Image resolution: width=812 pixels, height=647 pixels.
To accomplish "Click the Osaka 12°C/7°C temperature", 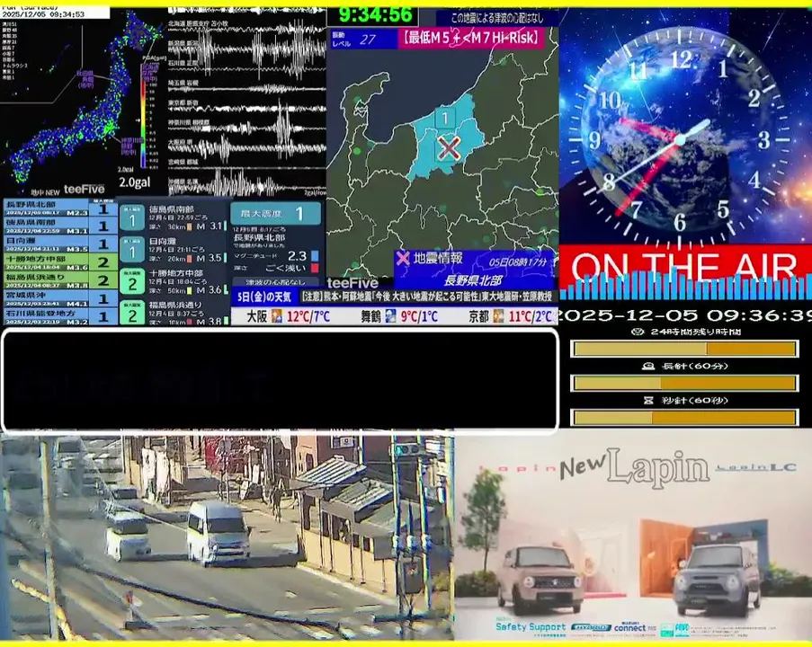I will [308, 316].
